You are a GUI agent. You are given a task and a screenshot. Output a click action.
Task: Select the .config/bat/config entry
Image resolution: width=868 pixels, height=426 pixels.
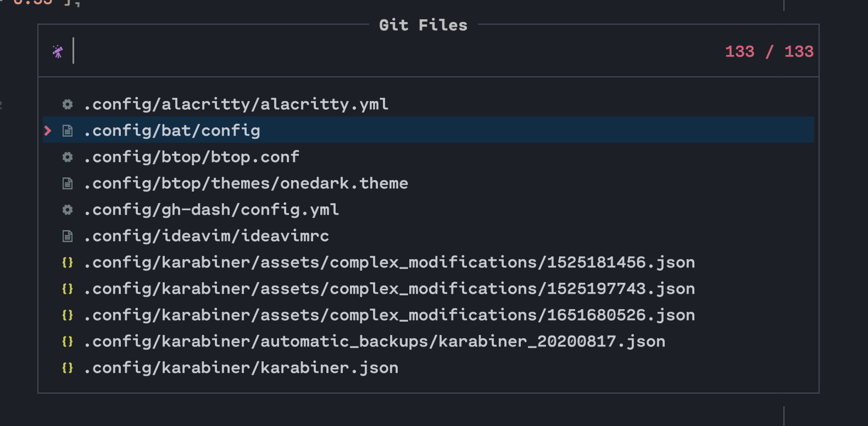[172, 130]
